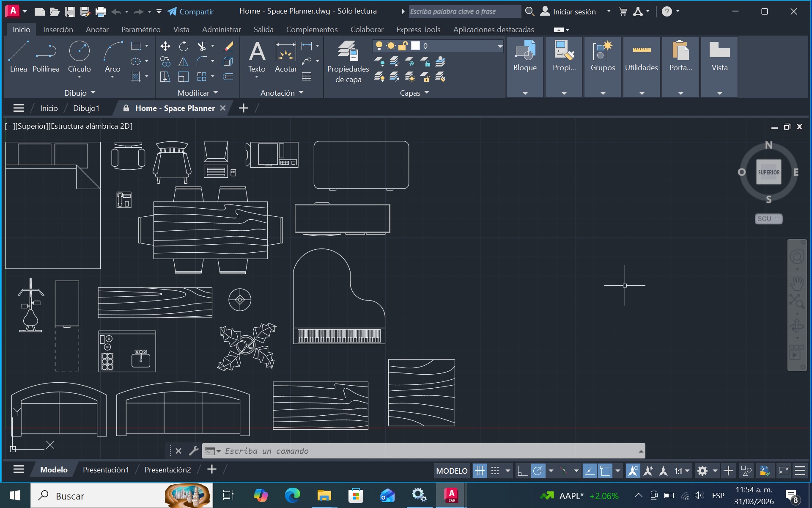Screen dimensions: 812x508
Task: Activate the Desplazar (move) tool icon
Action: 165,46
